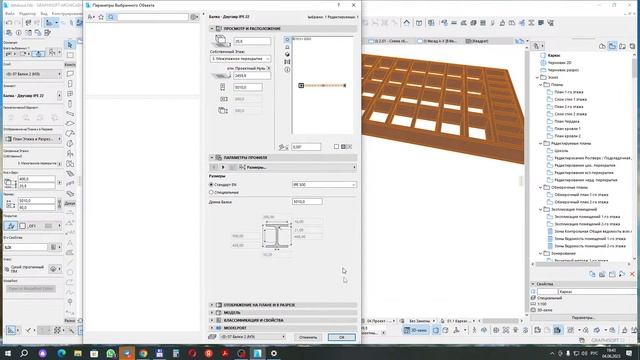This screenshot has width=640, height=360.
Task: Click the beam length field 'Длина балки'
Action: click(x=307, y=202)
